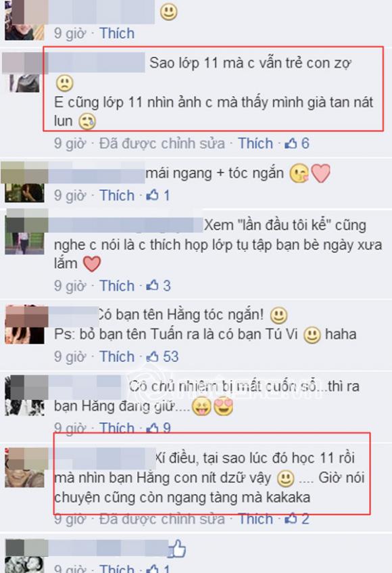Click the large thumbs-up sticker in last comment
Image resolution: width=392 pixels, height=573 pixels.
coord(177,548)
